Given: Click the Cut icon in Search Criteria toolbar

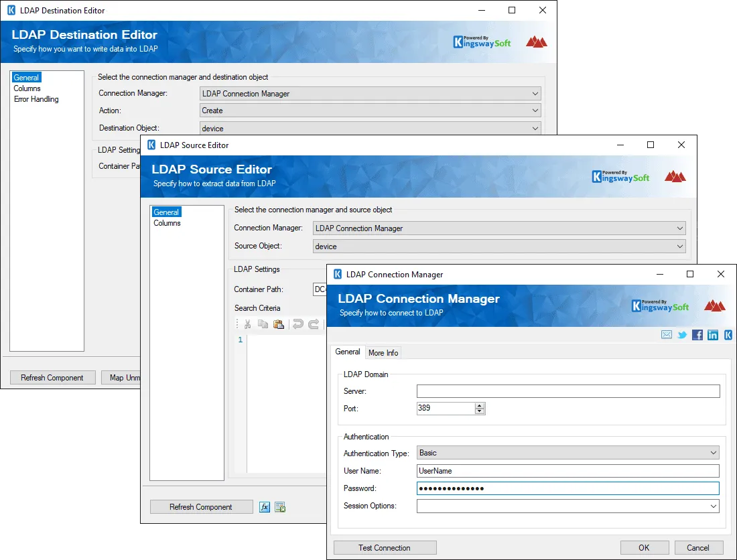Looking at the screenshot, I should pyautogui.click(x=248, y=324).
